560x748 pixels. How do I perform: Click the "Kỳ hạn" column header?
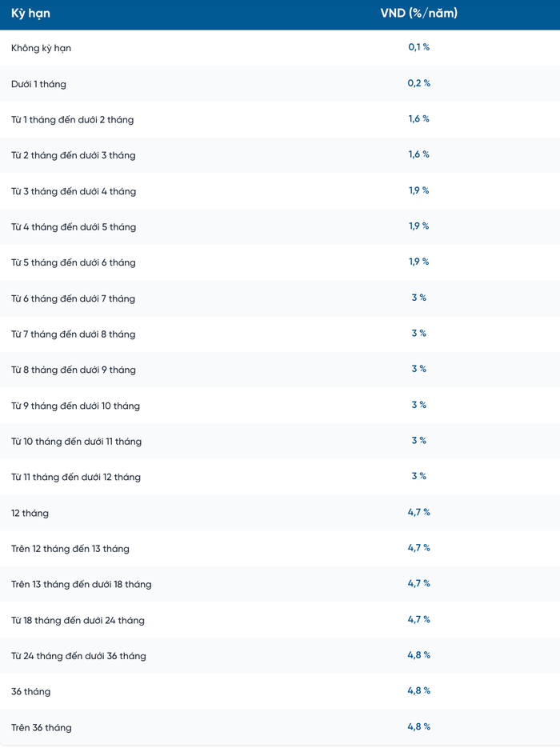[x=30, y=14]
